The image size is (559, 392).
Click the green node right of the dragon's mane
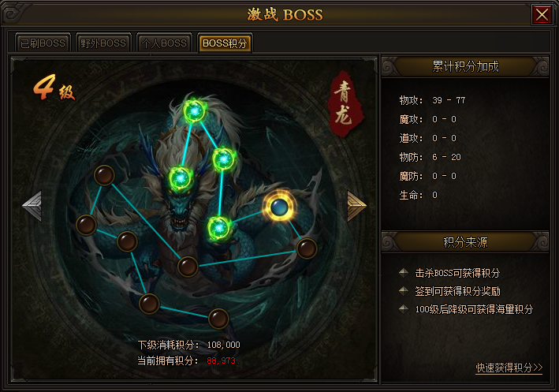(224, 159)
